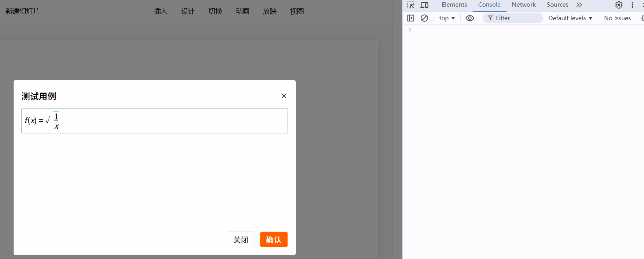Close the 测试用例 dialog with X
This screenshot has width=644, height=259.
point(284,96)
